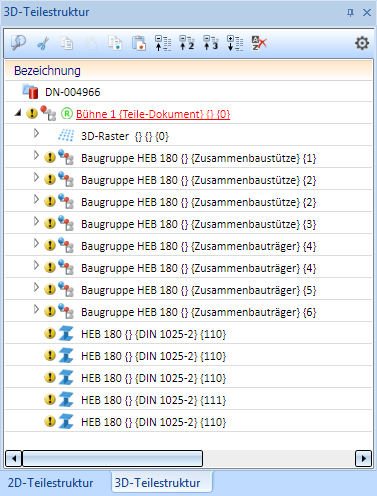
Task: Open the search tool in the toolbar
Action: coord(18,43)
